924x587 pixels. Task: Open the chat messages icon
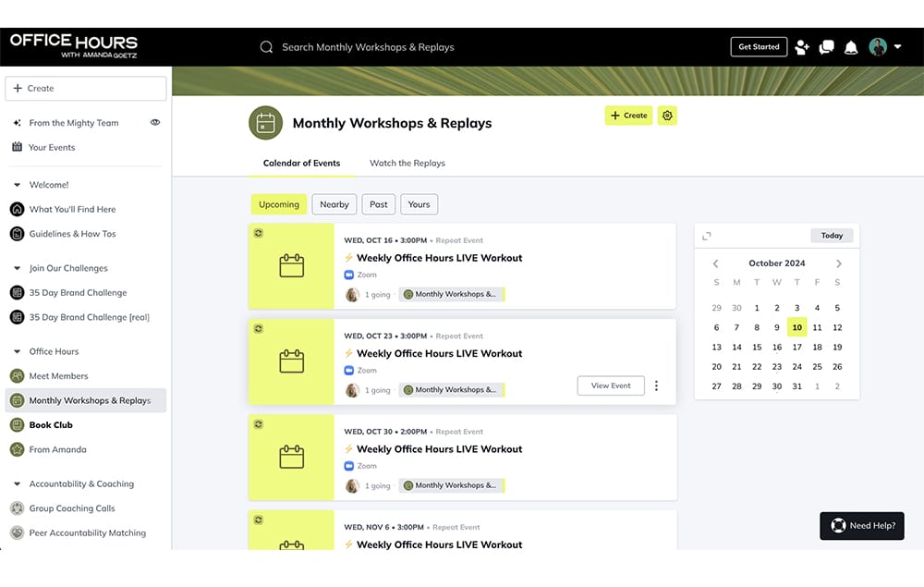coord(826,47)
